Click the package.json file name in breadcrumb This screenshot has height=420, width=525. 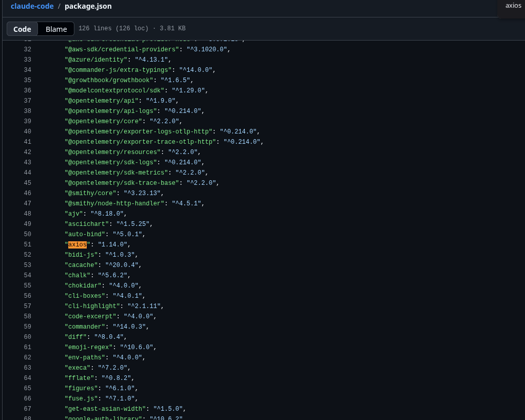click(88, 6)
